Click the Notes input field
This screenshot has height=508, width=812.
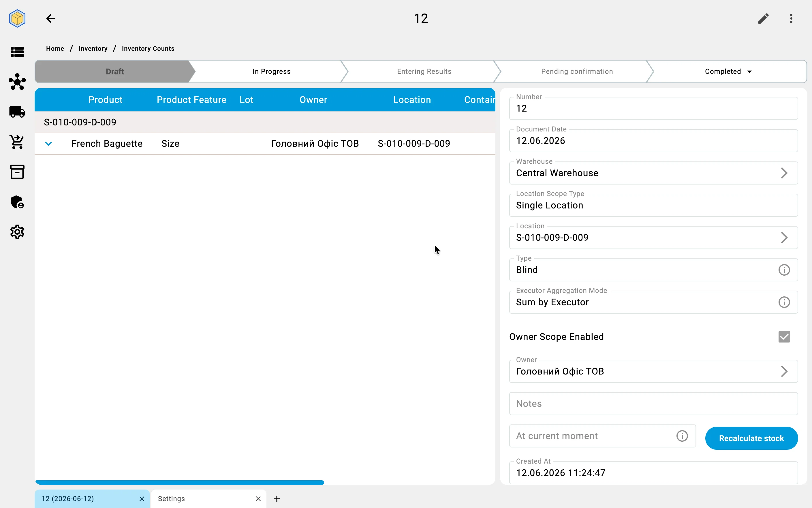coord(653,404)
